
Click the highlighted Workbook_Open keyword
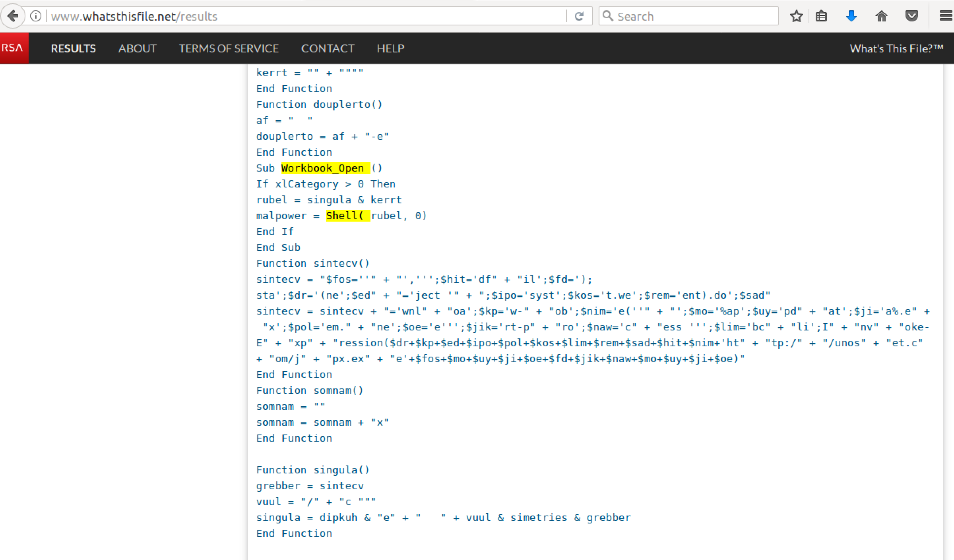pyautogui.click(x=323, y=168)
